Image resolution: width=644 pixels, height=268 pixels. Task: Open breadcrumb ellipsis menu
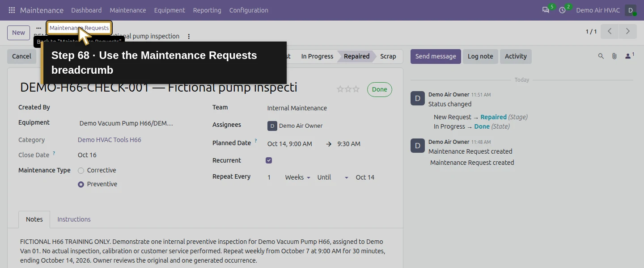[38, 28]
